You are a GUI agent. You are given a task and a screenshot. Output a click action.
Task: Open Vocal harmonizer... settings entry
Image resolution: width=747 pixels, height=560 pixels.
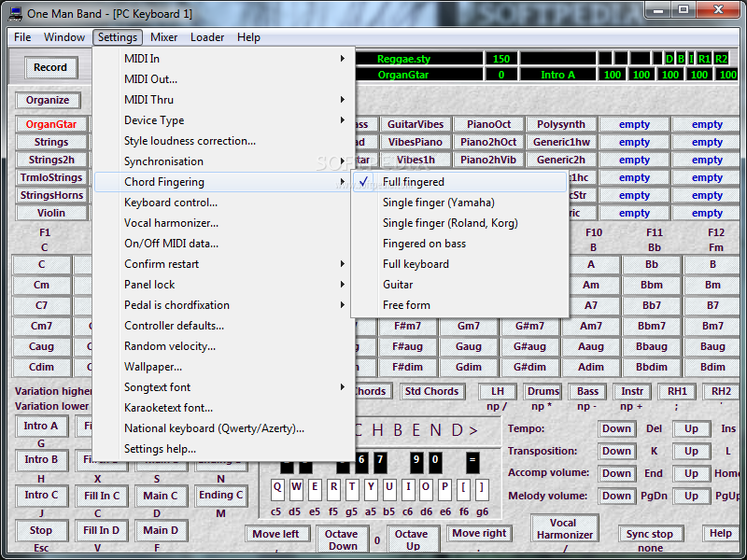click(x=224, y=223)
